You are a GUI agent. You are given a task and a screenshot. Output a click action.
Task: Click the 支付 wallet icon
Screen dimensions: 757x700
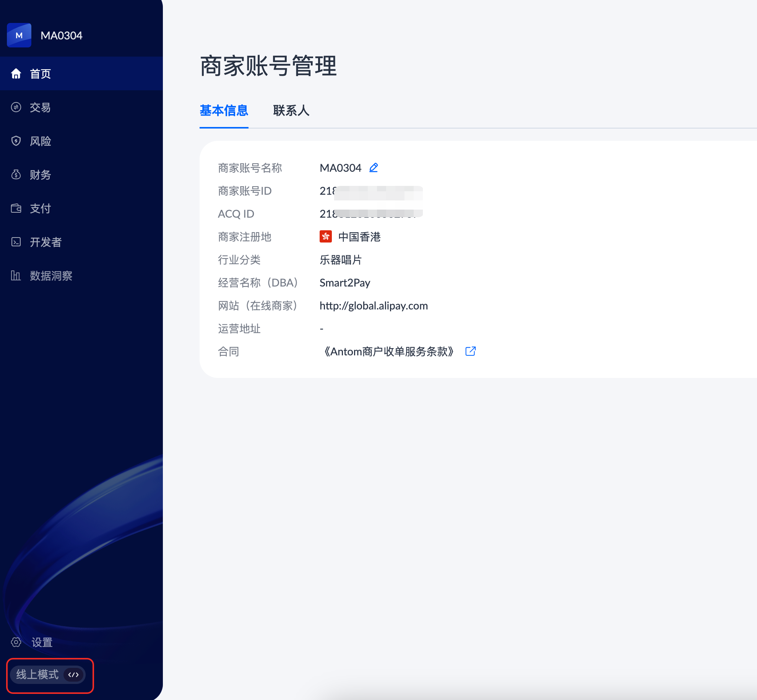point(16,208)
